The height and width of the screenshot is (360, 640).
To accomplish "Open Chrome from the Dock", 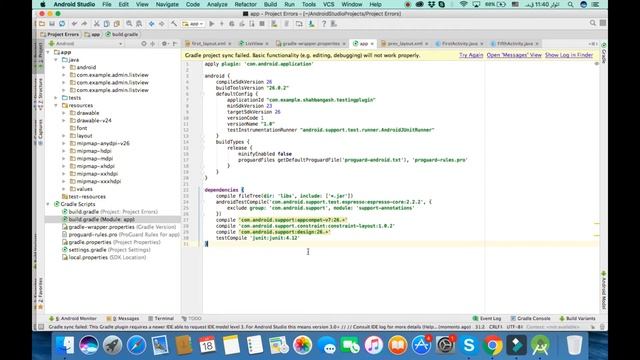I will click(493, 345).
